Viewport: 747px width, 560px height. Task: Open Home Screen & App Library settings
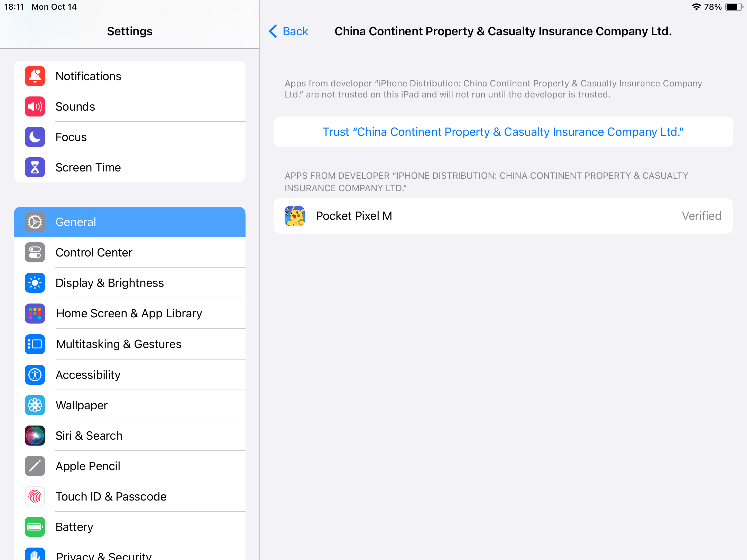[130, 313]
